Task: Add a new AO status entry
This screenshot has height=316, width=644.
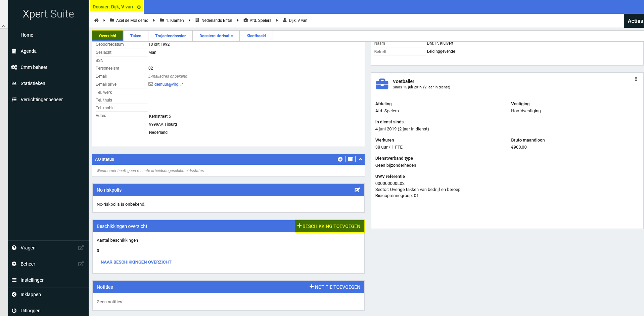Action: tap(340, 159)
